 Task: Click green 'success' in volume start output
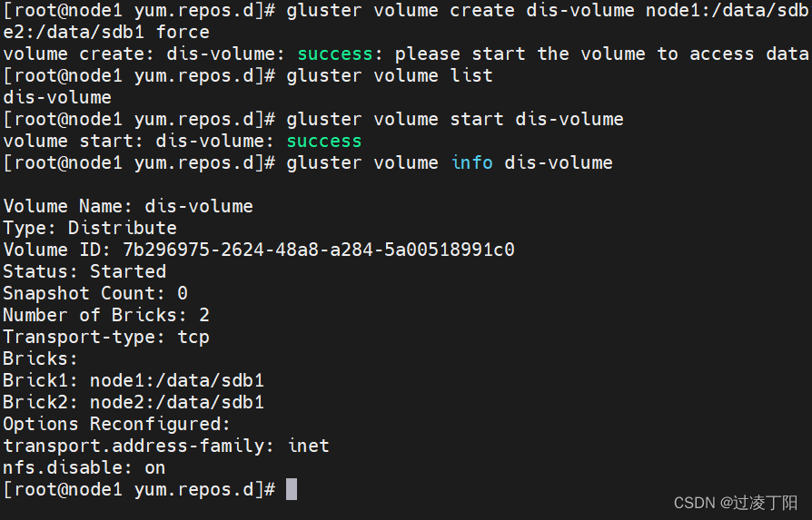[x=324, y=142]
